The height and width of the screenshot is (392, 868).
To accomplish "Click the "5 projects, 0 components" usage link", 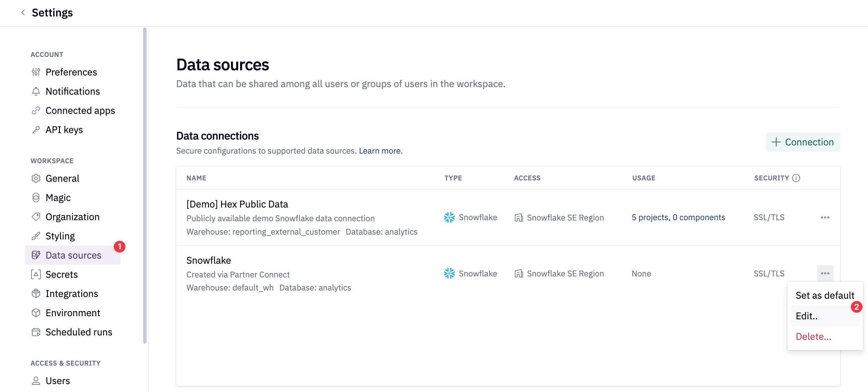I will click(x=678, y=217).
